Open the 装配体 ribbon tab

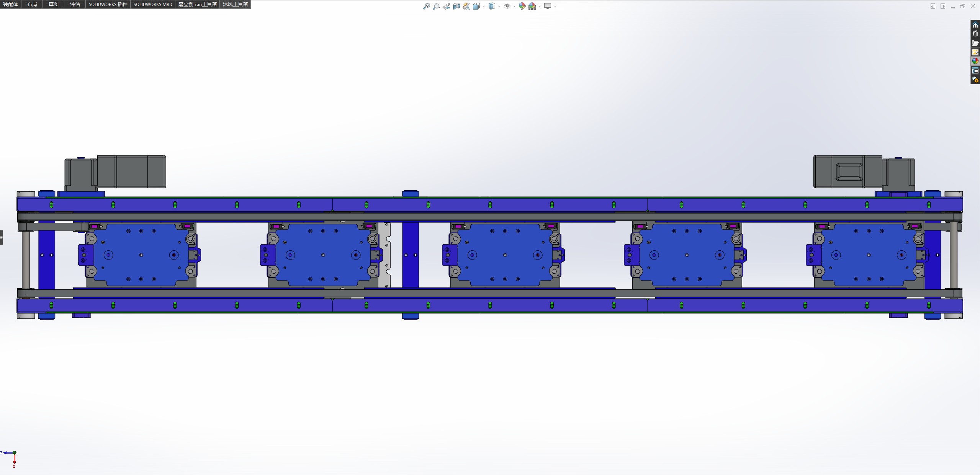point(10,4)
